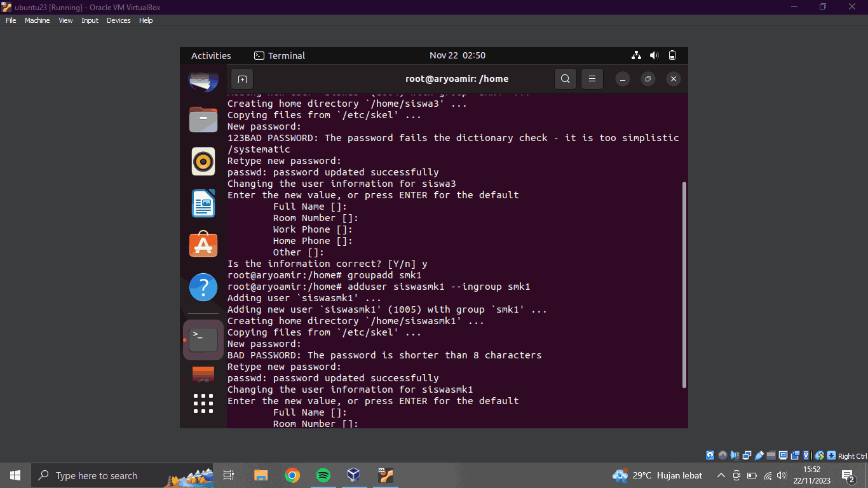Screen dimensions: 868x488
Task: Click the 'adduser siswasmk1 --ingroup smk1' line
Action: [379, 287]
